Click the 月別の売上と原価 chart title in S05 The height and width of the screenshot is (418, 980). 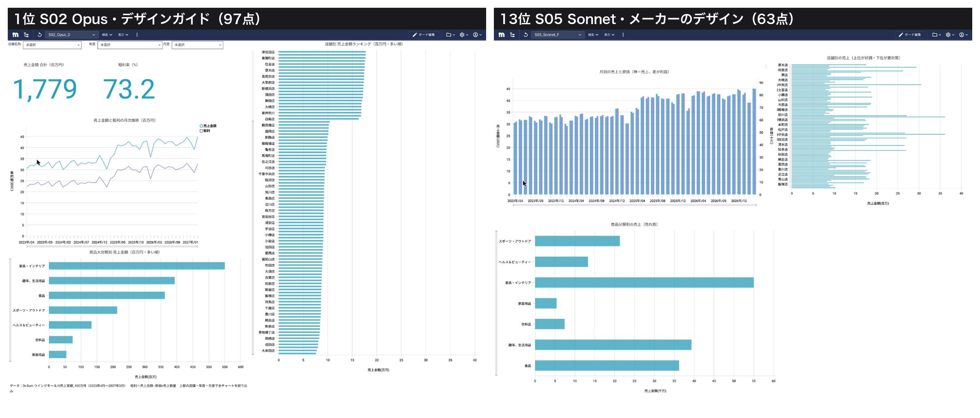(x=634, y=72)
